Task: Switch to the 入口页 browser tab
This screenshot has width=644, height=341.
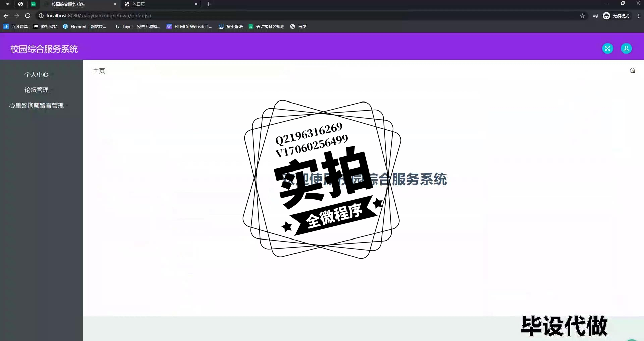Action: [x=161, y=4]
